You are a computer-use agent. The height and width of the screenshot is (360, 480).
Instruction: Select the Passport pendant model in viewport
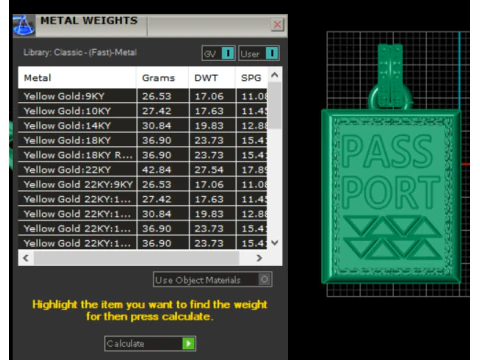tap(392, 197)
